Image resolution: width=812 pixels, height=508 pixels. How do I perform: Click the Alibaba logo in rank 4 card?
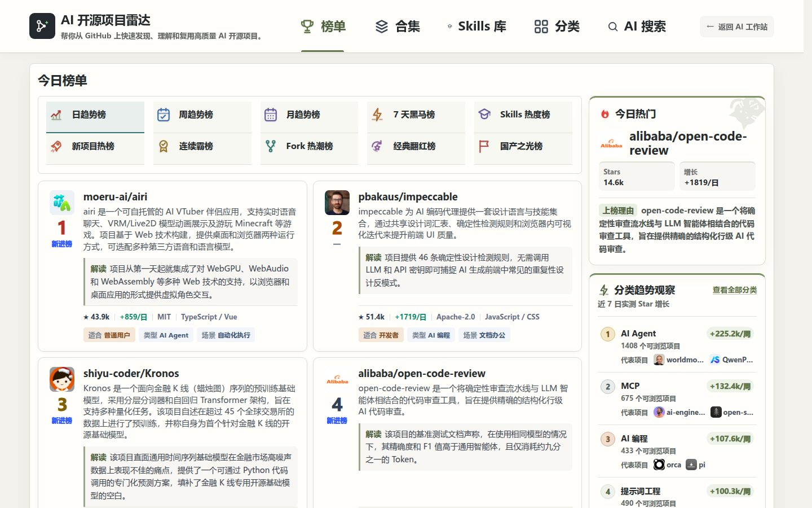[x=337, y=379]
